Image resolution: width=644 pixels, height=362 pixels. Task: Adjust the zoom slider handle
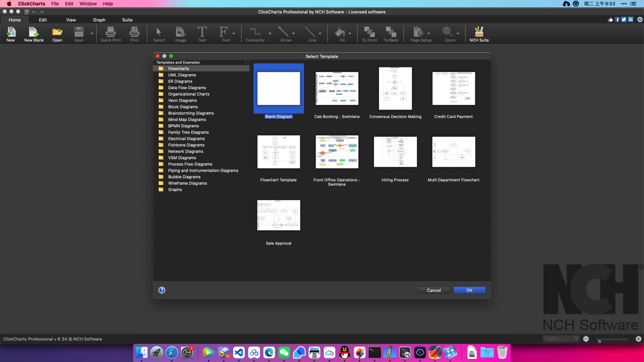pyautogui.click(x=600, y=341)
